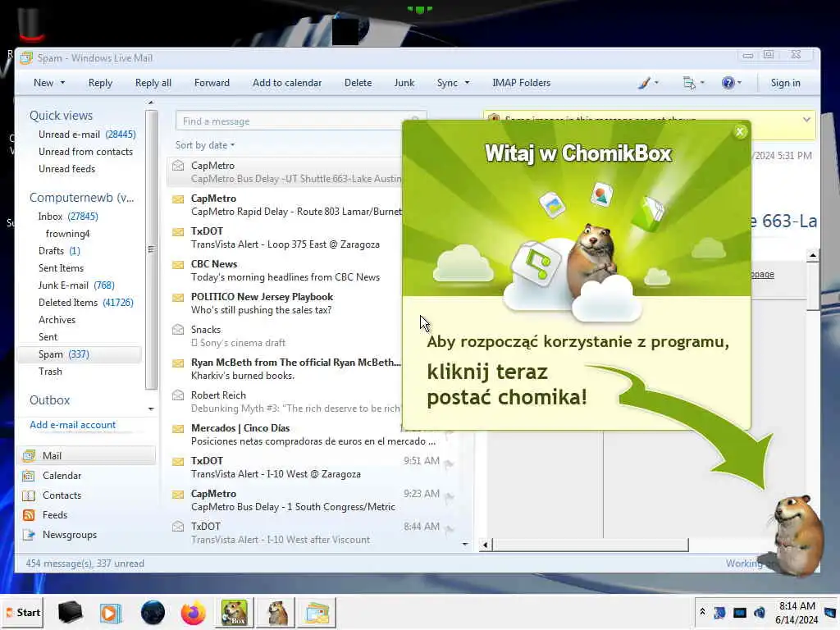Open Junk E-mail folder

76,285
